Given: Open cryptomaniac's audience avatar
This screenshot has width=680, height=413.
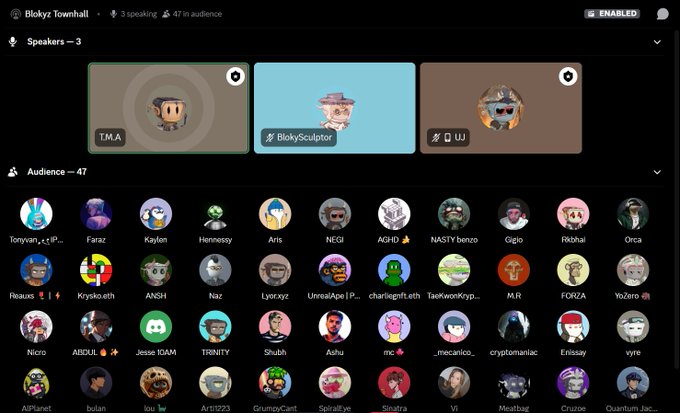Looking at the screenshot, I should click(513, 327).
